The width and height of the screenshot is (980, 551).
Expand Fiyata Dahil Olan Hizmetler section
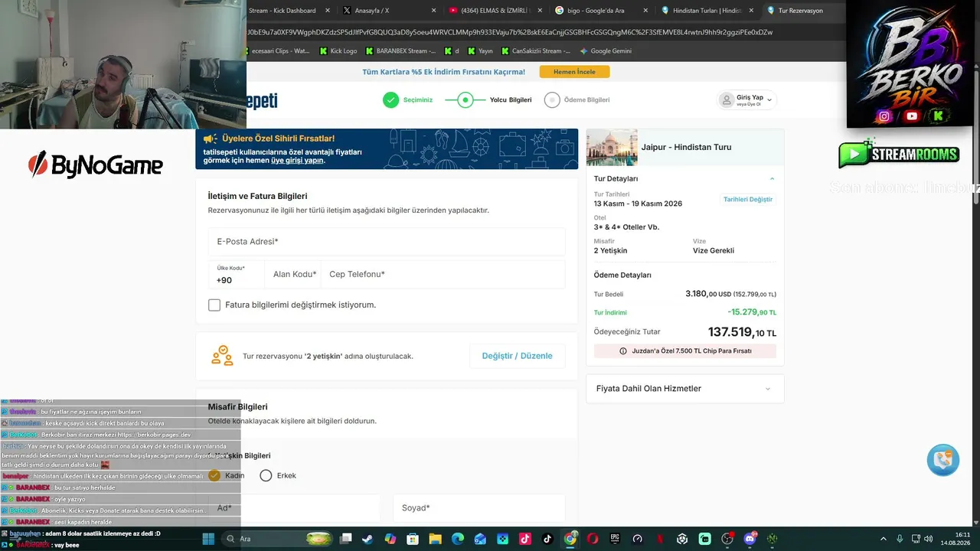click(684, 389)
